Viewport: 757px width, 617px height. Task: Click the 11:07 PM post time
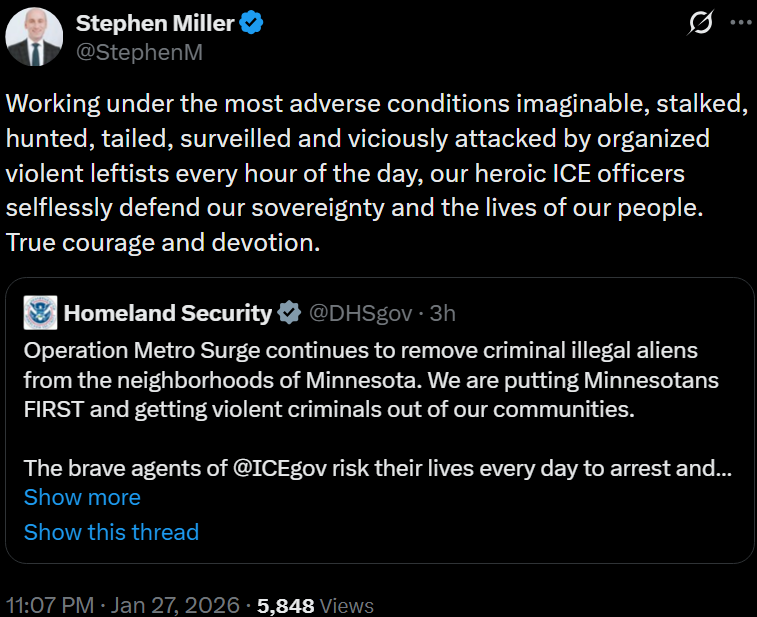tap(50, 605)
